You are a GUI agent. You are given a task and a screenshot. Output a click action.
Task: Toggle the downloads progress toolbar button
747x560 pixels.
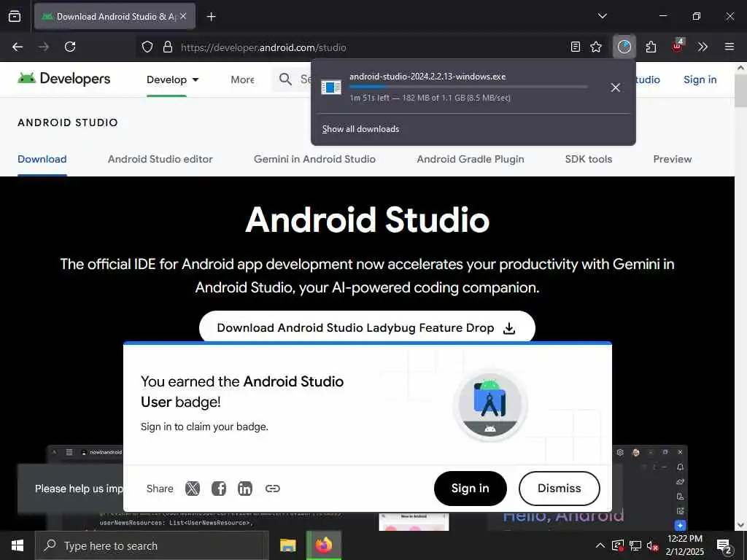click(624, 47)
